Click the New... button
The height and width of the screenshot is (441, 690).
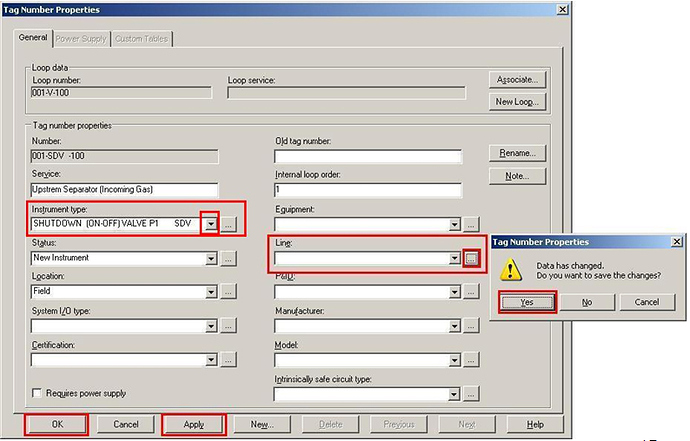point(262,424)
